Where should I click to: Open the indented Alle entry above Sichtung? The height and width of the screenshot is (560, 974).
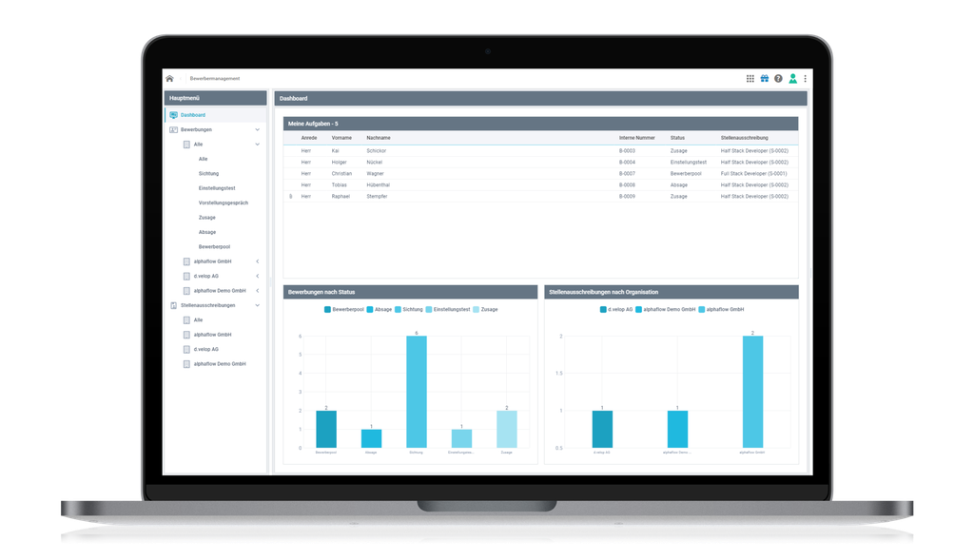(x=204, y=159)
